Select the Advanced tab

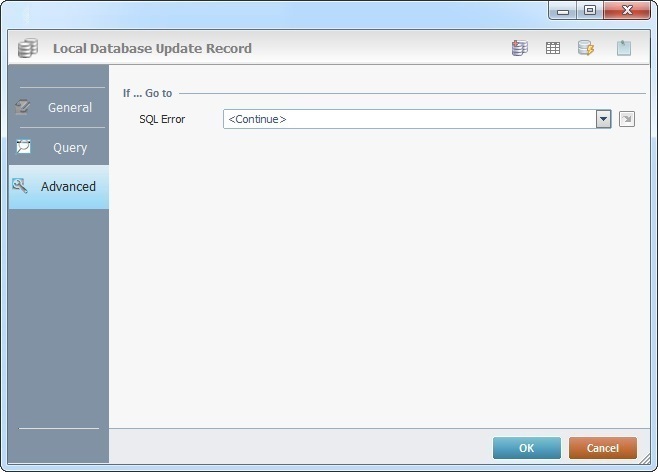click(68, 186)
